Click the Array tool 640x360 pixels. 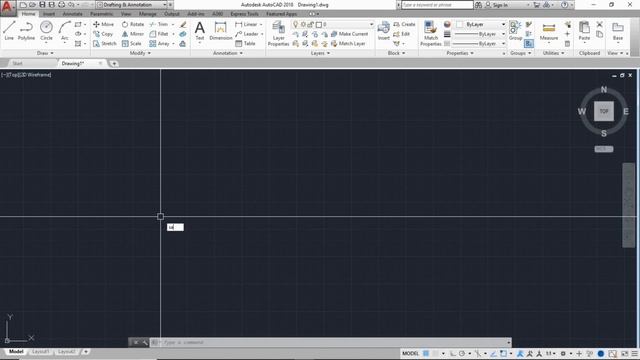159,43
